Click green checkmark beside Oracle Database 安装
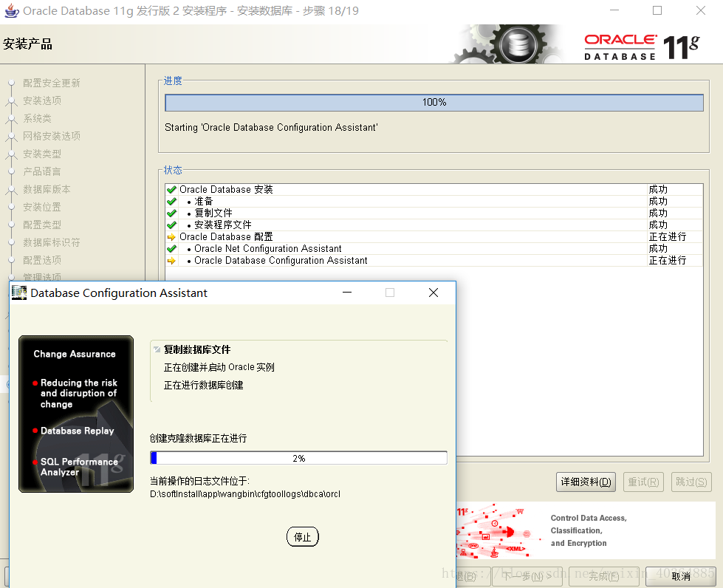Image resolution: width=723 pixels, height=588 pixels. coord(171,190)
